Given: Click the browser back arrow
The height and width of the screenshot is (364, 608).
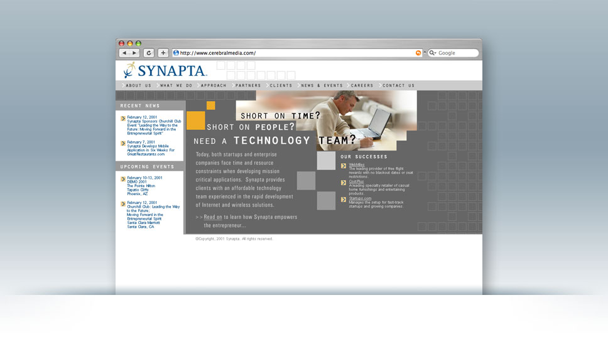Looking at the screenshot, I should [124, 53].
